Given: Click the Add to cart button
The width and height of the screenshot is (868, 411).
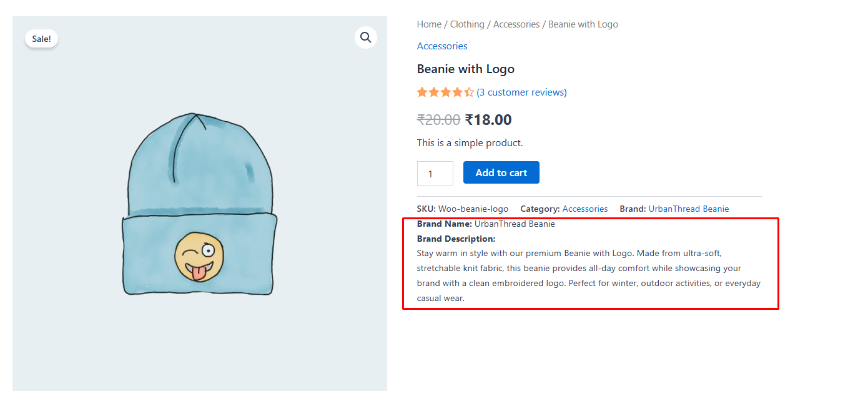Looking at the screenshot, I should (x=501, y=172).
